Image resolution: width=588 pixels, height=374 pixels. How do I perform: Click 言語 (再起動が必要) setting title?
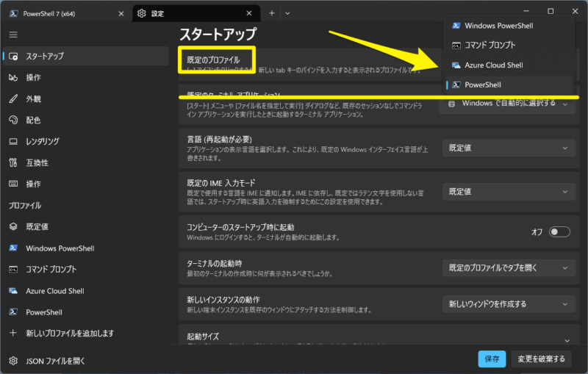219,140
